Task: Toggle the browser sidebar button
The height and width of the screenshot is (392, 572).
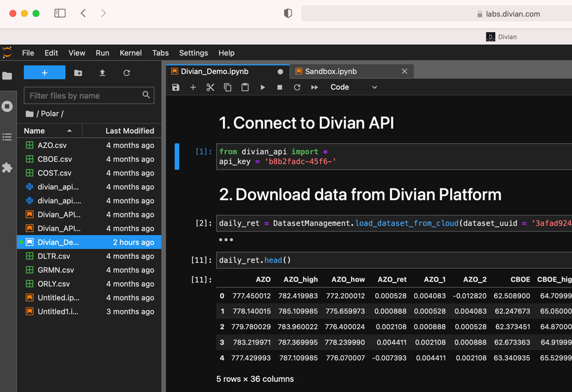Action: pyautogui.click(x=60, y=14)
